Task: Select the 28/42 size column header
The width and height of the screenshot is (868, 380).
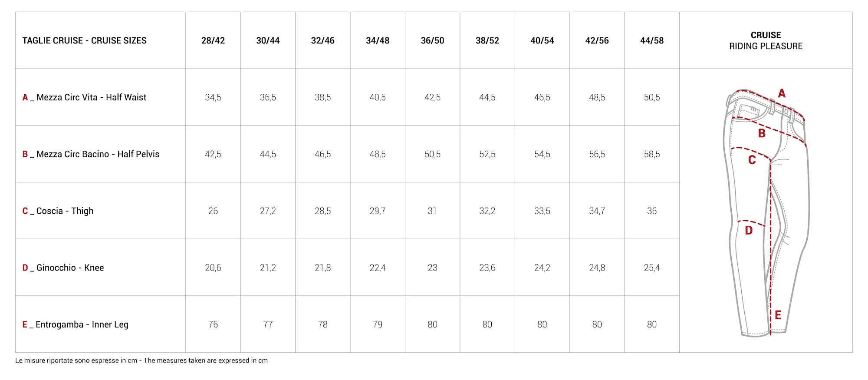Action: tap(213, 40)
